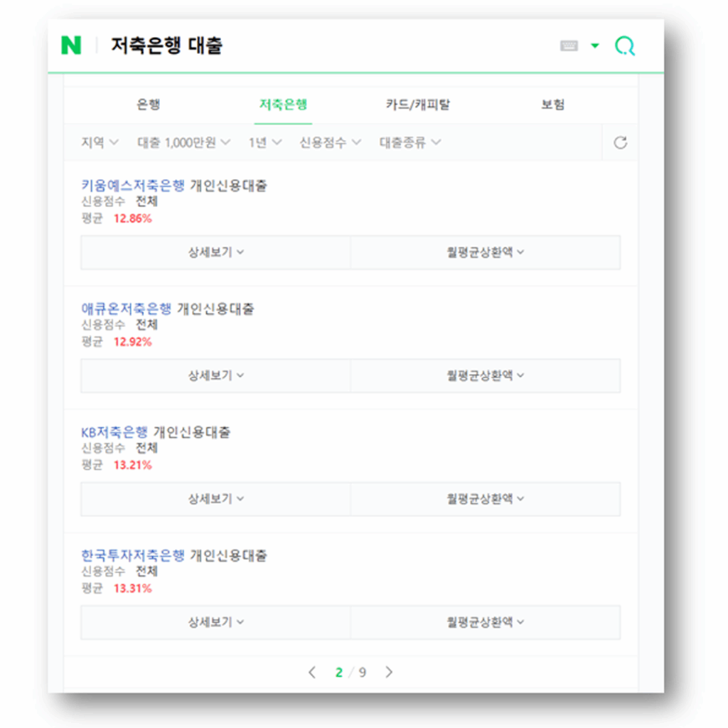Expand 상세보기 for 애큐온저축은행
Viewport: 728px width, 728px height.
(215, 375)
